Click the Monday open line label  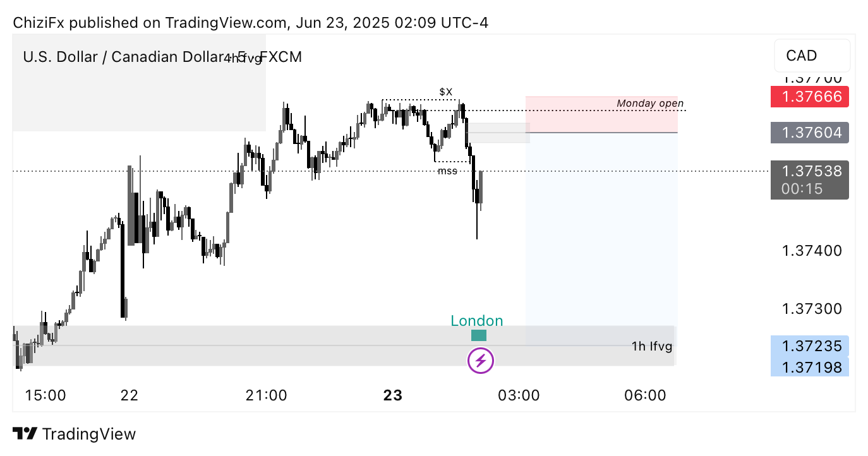650,103
